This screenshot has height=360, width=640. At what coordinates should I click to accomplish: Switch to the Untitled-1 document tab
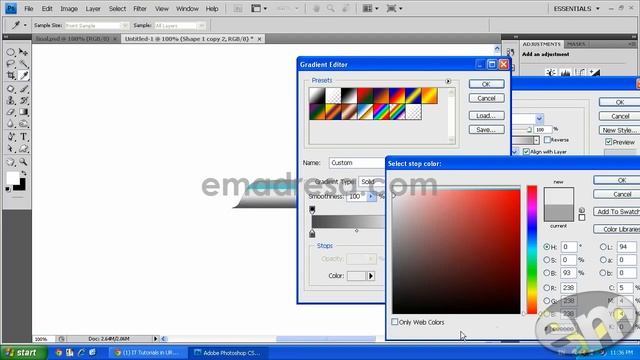pos(189,39)
